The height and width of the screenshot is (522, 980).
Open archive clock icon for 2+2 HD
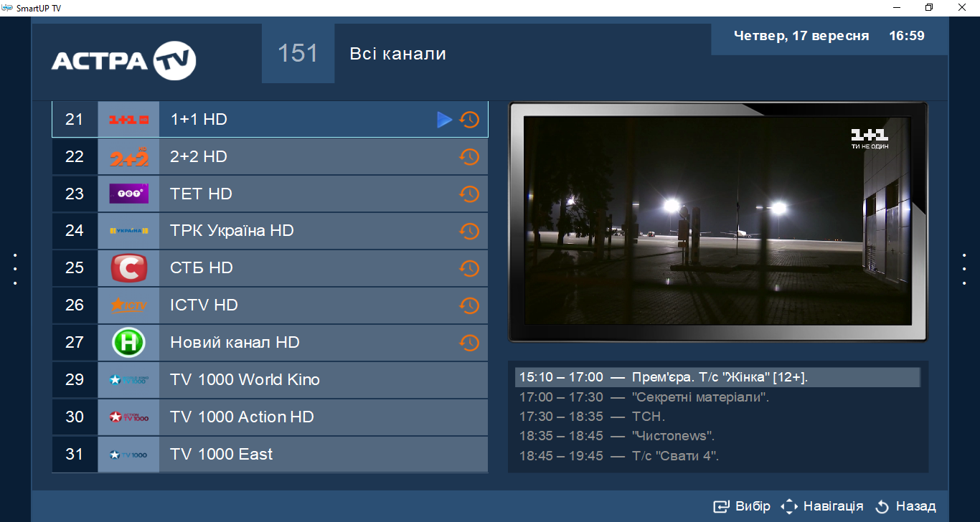[x=469, y=157]
